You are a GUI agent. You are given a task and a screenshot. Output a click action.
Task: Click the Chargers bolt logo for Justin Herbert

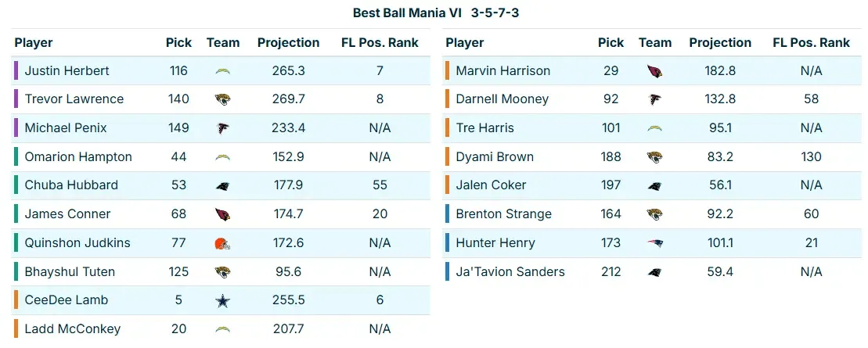click(223, 71)
